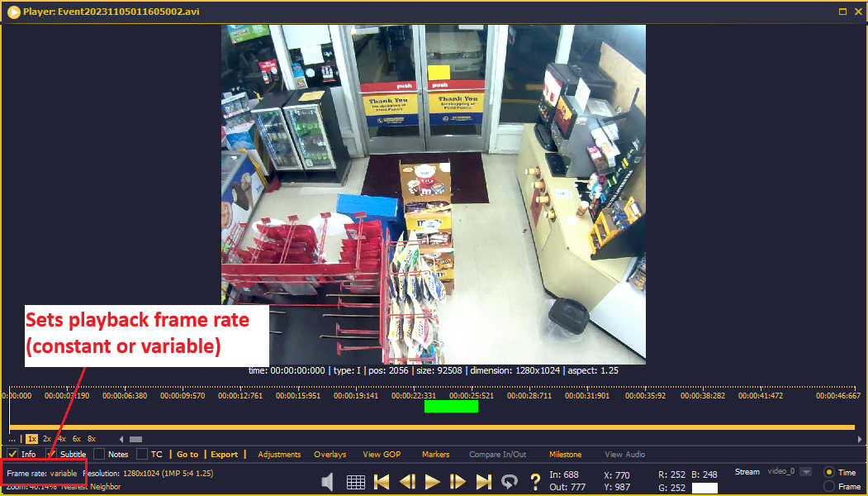Enable the TC checkbox
This screenshot has width=868, height=496.
pyautogui.click(x=141, y=453)
